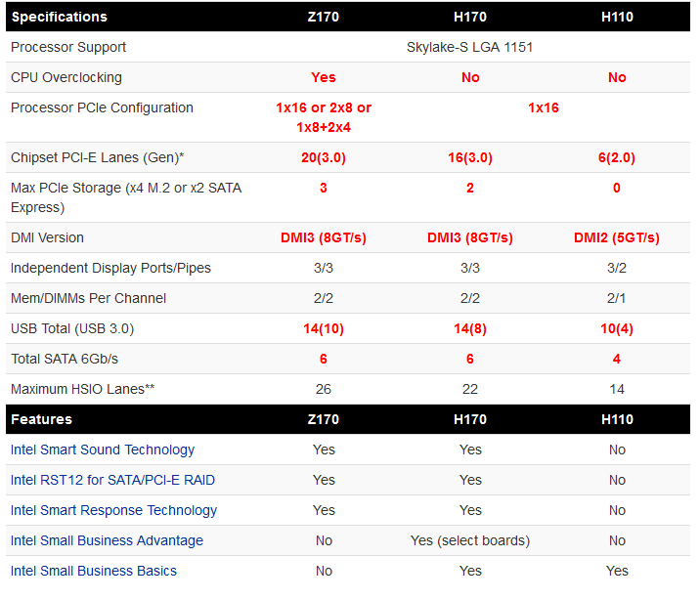Click Max PCIe Storage value '0'

pos(617,188)
